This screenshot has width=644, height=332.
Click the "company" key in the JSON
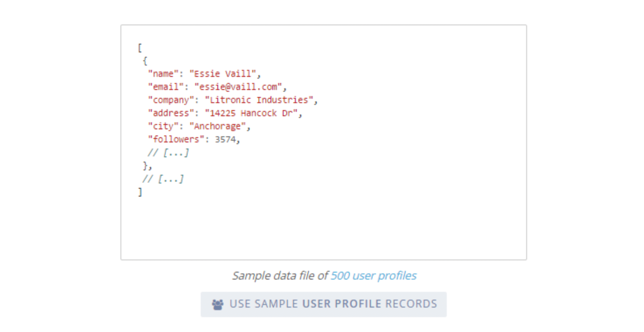click(x=171, y=100)
